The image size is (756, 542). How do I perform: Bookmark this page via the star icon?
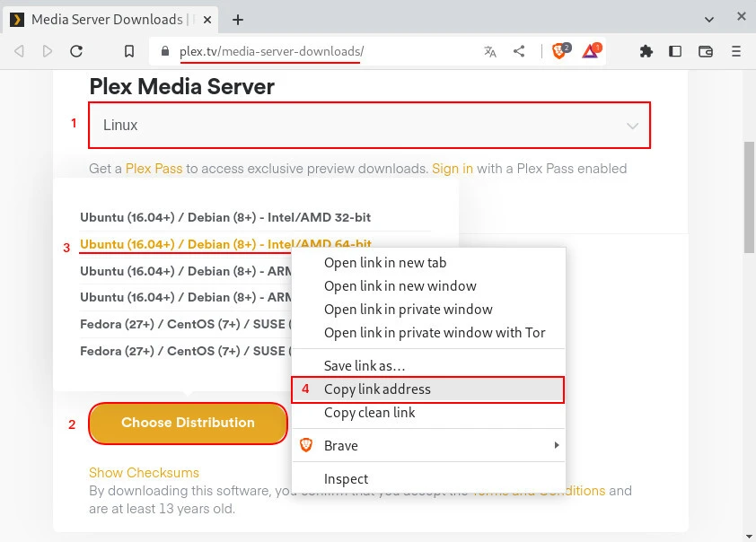[128, 51]
